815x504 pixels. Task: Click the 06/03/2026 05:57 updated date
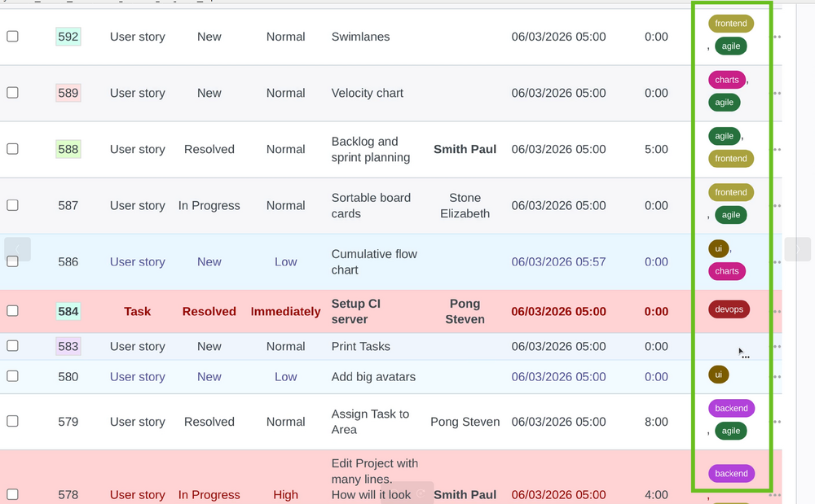pos(559,262)
